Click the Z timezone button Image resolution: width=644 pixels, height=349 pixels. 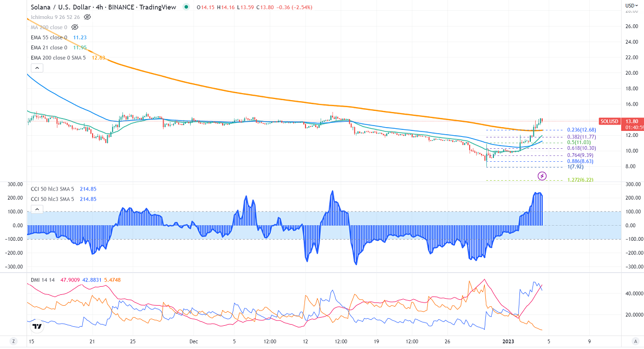coord(13,341)
